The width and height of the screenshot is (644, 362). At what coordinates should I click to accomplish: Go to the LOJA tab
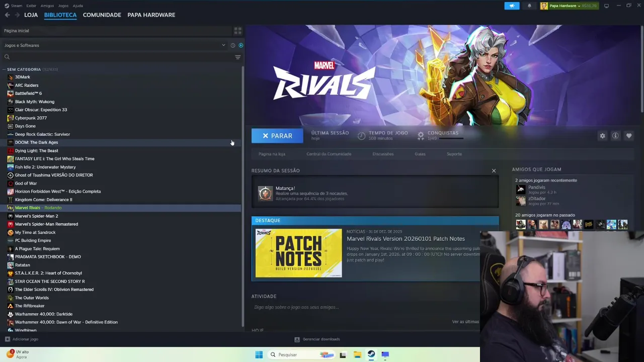coord(31,15)
